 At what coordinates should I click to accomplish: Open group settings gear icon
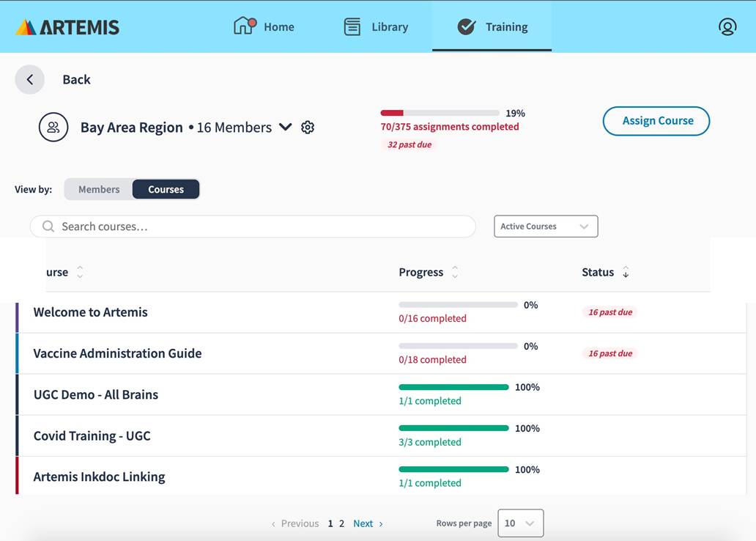tap(308, 128)
